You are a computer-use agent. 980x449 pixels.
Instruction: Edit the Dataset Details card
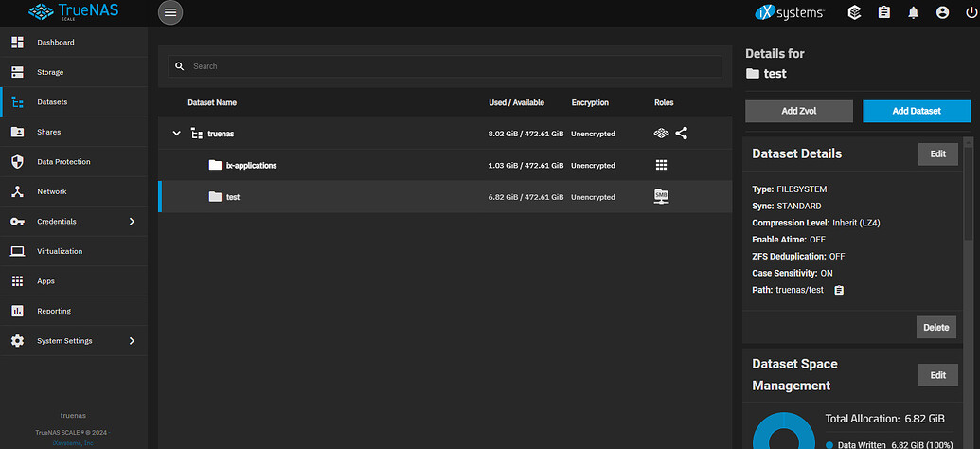(x=937, y=153)
